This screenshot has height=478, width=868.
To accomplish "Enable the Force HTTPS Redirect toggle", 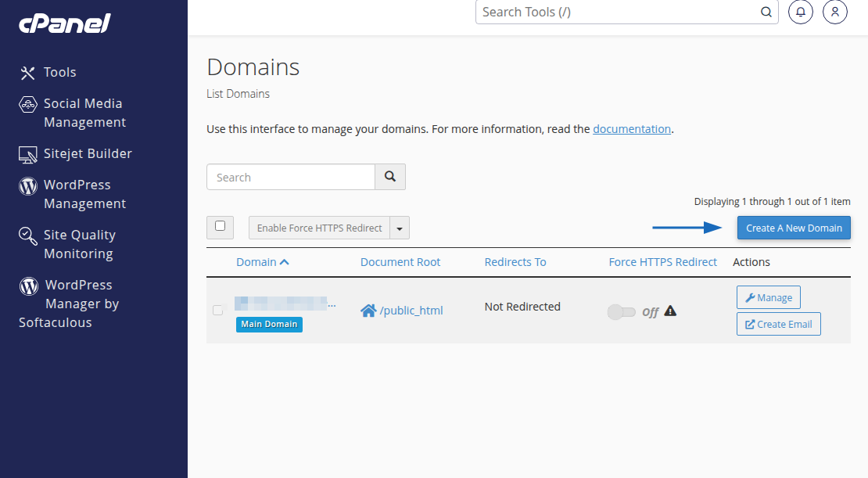I will point(622,311).
